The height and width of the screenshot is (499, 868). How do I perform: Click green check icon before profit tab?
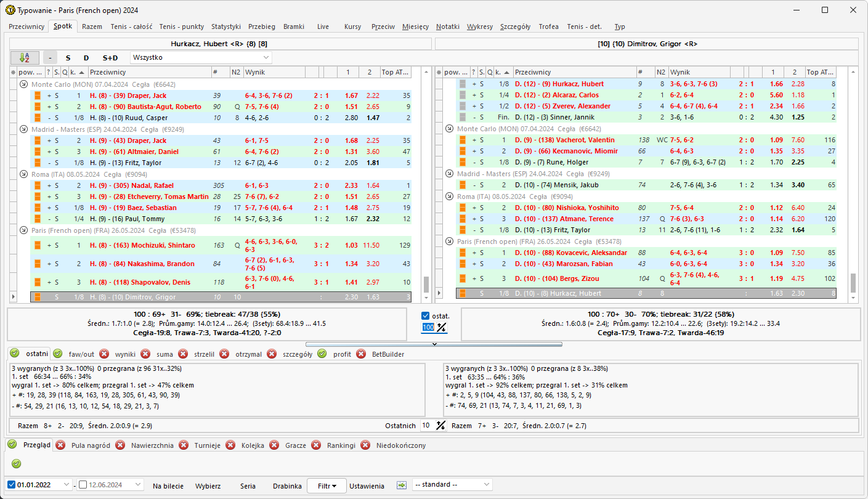point(322,354)
